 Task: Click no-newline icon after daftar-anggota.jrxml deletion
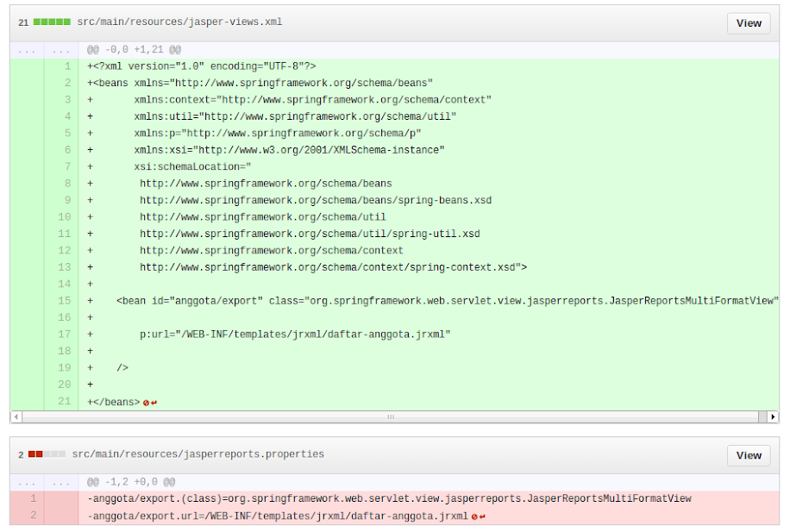tap(478, 516)
